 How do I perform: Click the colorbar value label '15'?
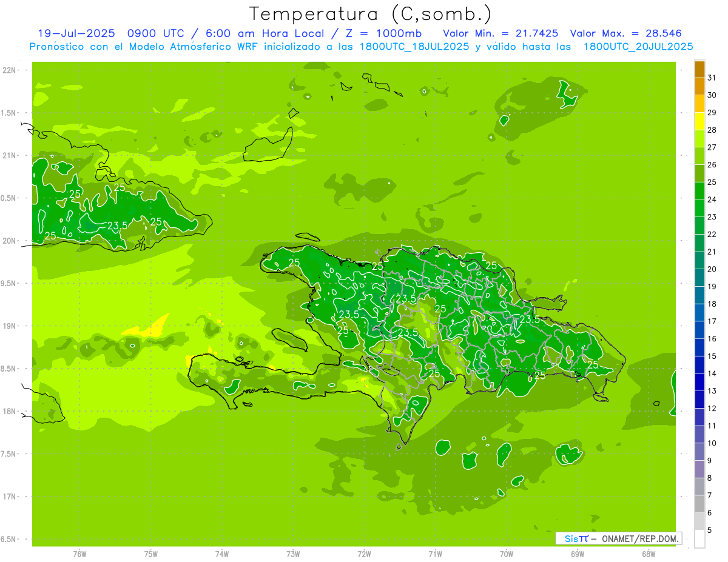712,356
